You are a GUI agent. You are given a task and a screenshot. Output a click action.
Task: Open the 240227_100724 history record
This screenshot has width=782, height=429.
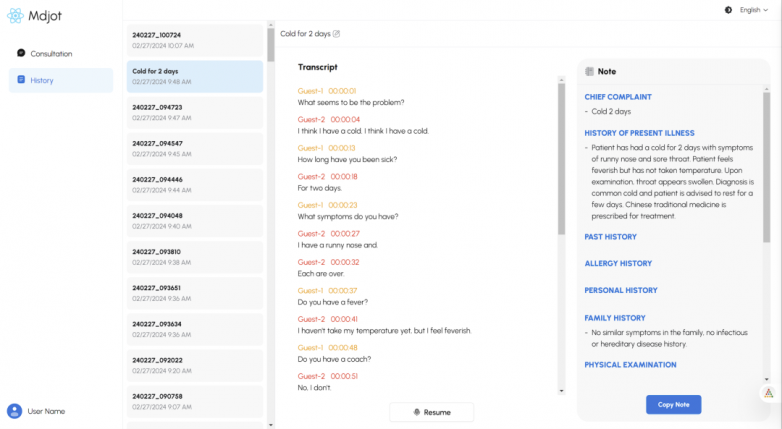tap(195, 40)
